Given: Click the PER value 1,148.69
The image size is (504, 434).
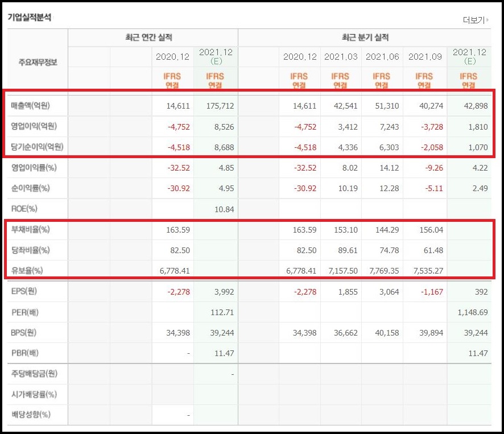Looking at the screenshot, I should click(473, 312).
